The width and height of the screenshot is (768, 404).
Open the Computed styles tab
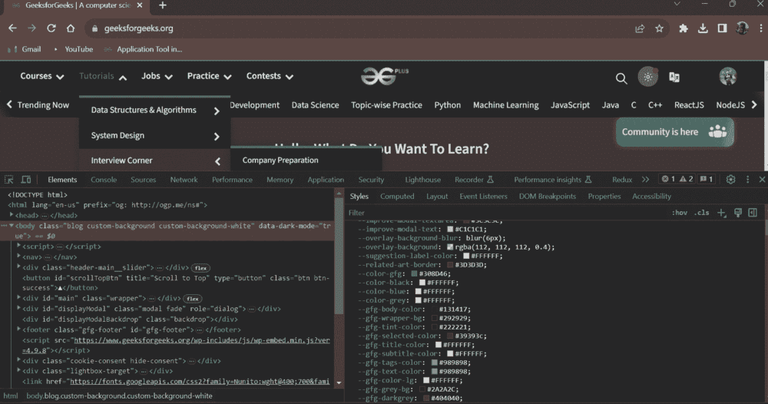[397, 196]
